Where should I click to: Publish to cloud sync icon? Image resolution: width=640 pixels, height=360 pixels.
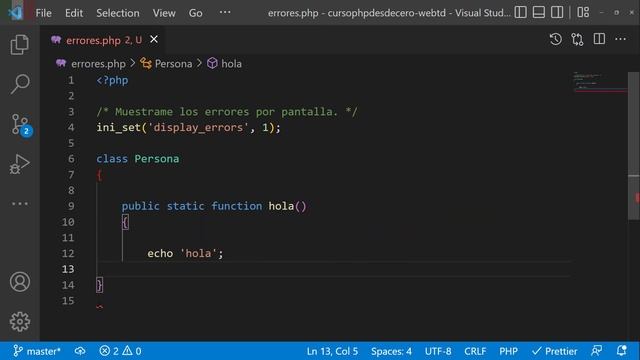tap(80, 351)
